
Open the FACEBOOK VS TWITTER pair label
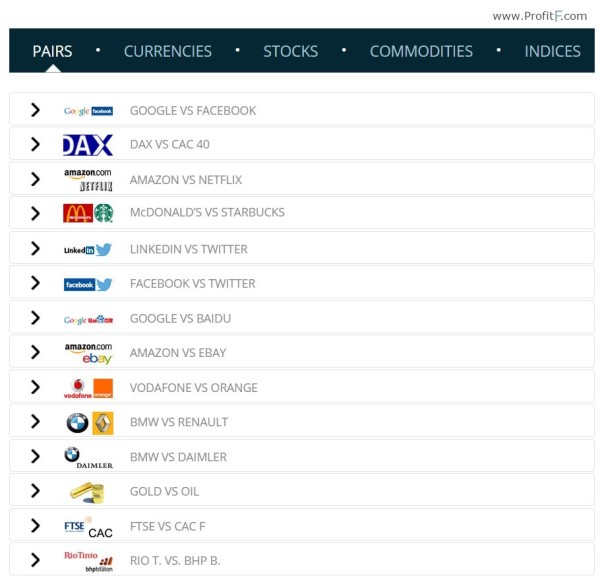point(192,284)
